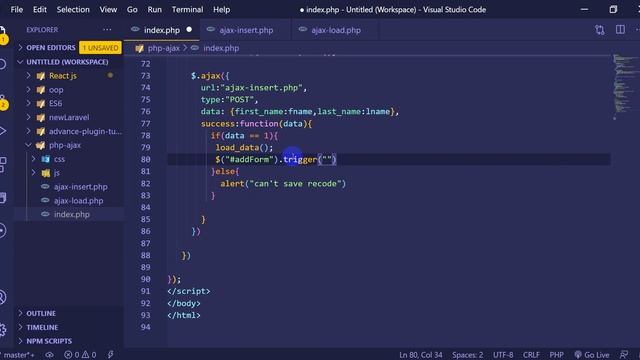
Task: Open Accounts icon in activity bar
Action: (x=2, y=297)
